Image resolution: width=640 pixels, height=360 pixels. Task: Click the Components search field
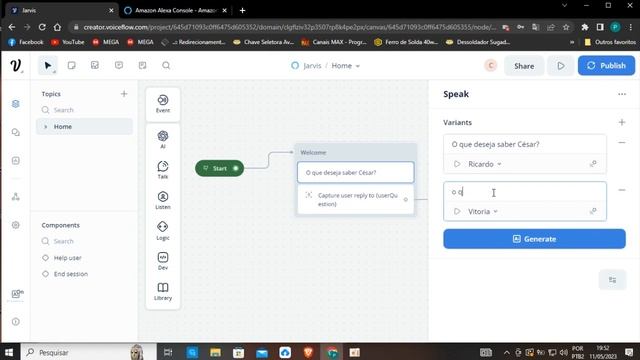(x=84, y=241)
